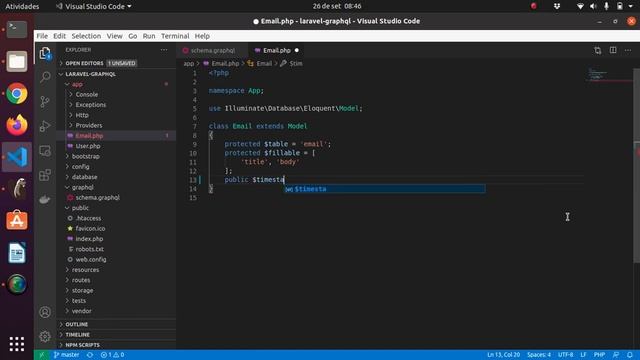Show applications grid in the dock
The image size is (640, 360).
click(x=17, y=344)
